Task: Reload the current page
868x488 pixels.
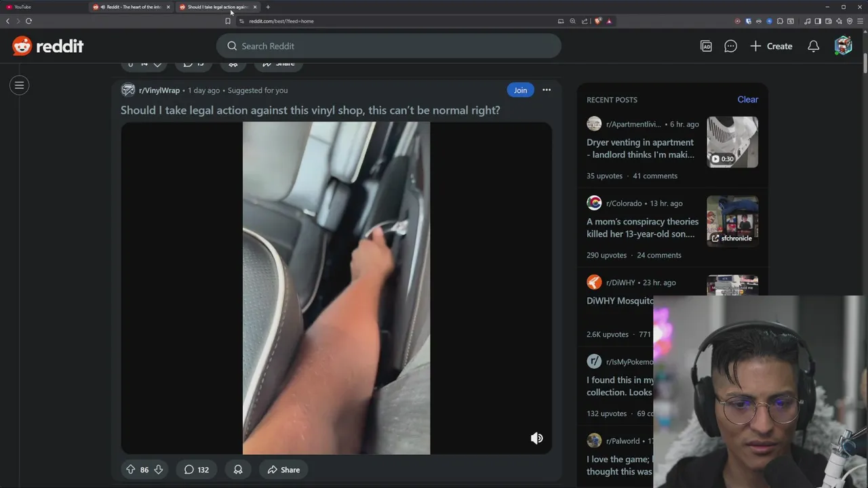Action: coord(28,21)
